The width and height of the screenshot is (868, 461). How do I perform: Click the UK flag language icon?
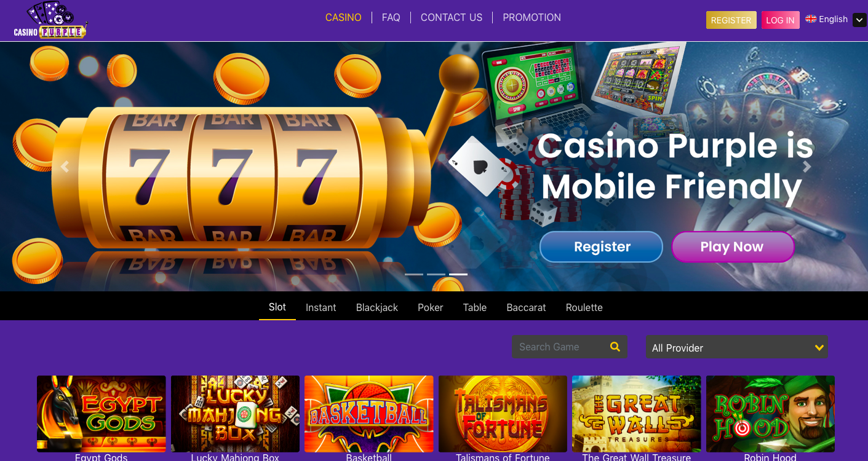pyautogui.click(x=811, y=19)
